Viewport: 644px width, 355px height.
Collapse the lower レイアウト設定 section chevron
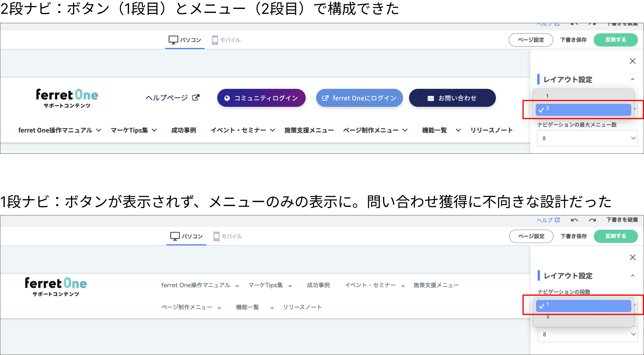click(633, 275)
